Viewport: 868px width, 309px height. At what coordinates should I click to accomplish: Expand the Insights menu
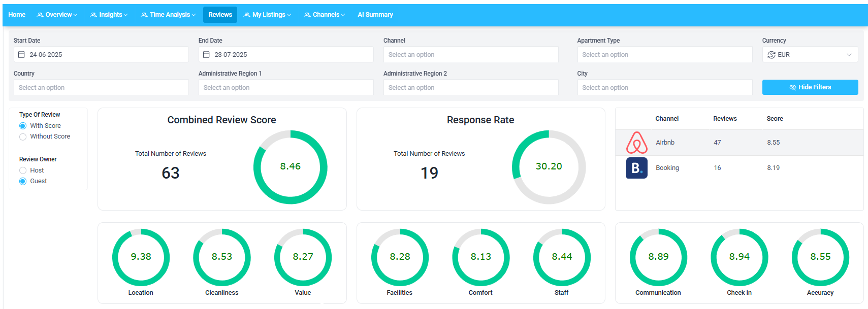coord(109,15)
